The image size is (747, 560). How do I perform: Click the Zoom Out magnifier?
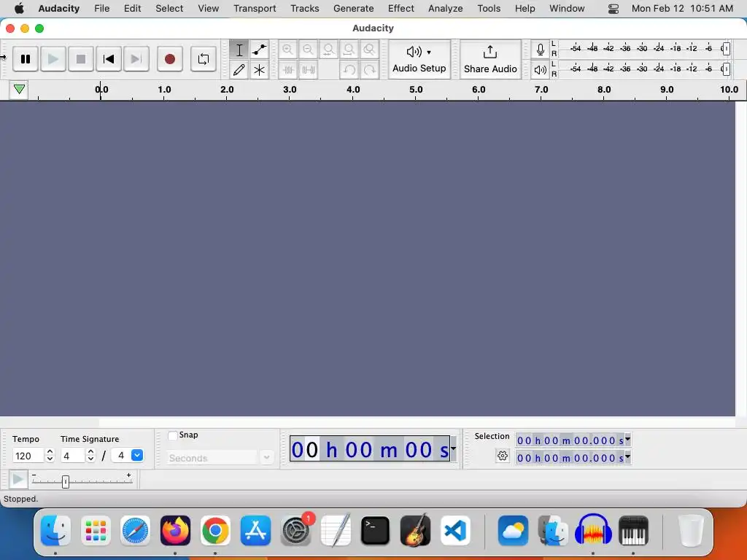(x=309, y=50)
